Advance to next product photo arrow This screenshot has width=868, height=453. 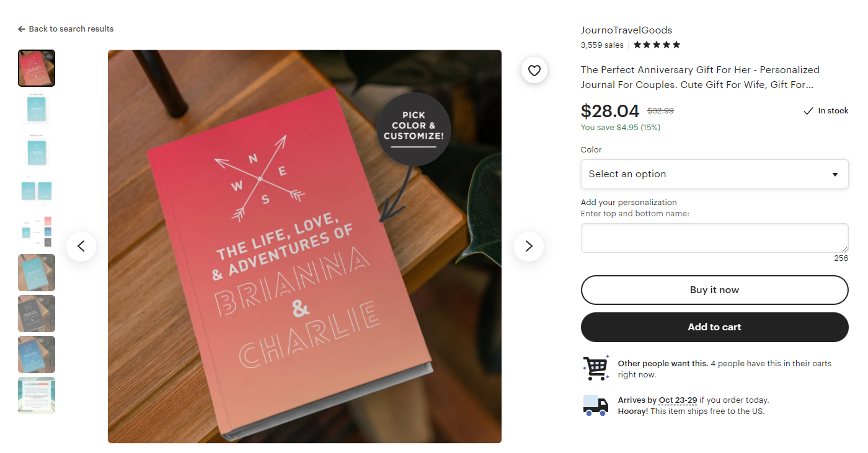(529, 246)
